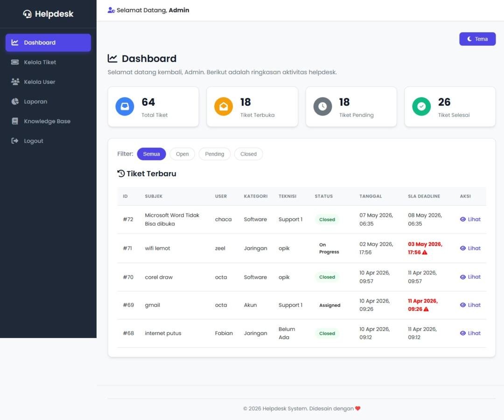
Task: Click the Tiket Selesai count 26
Action: [x=444, y=102]
